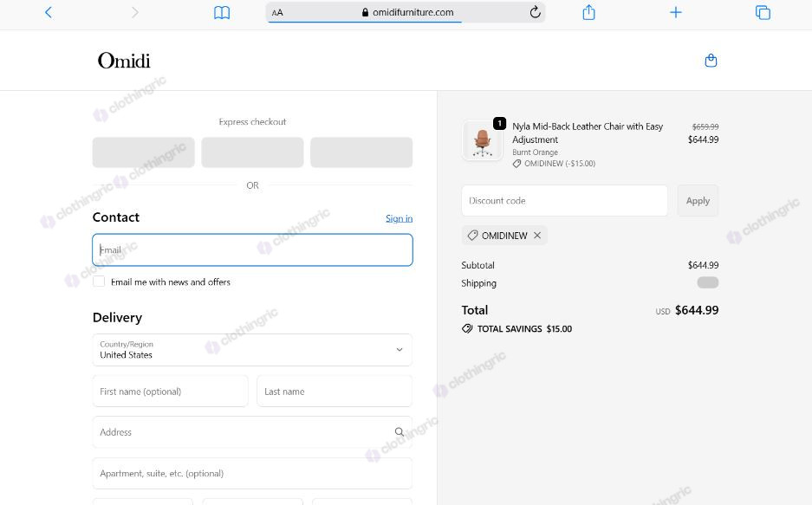The height and width of the screenshot is (505, 812).
Task: Click the Burnt Orange variant text
Action: click(x=535, y=152)
